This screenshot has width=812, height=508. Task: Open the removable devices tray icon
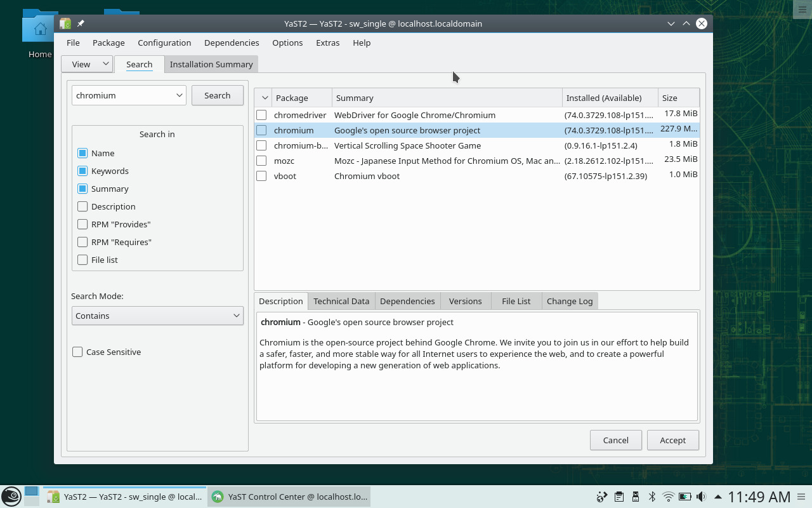coord(635,497)
